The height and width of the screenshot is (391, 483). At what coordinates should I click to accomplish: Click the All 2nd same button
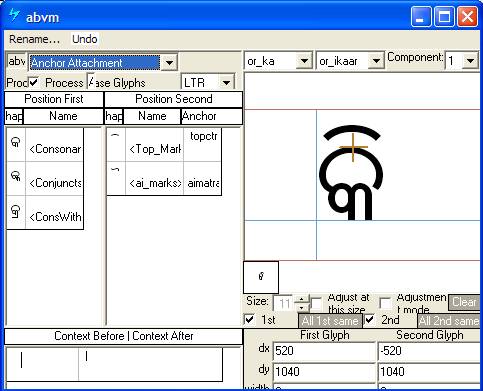click(x=449, y=321)
